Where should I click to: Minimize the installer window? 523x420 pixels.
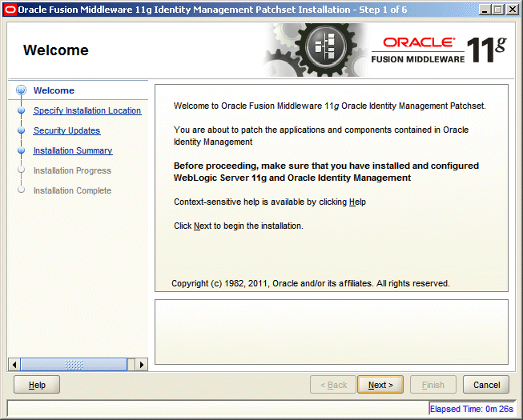click(x=485, y=10)
